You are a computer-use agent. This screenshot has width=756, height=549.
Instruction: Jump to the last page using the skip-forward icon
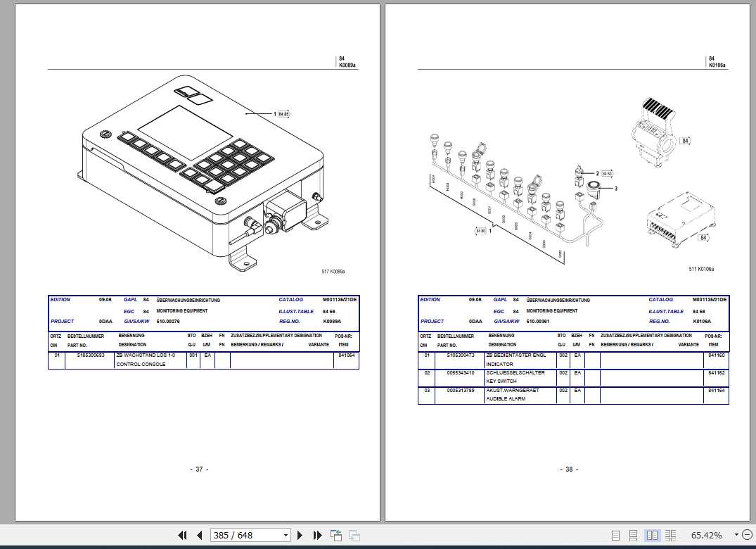318,535
